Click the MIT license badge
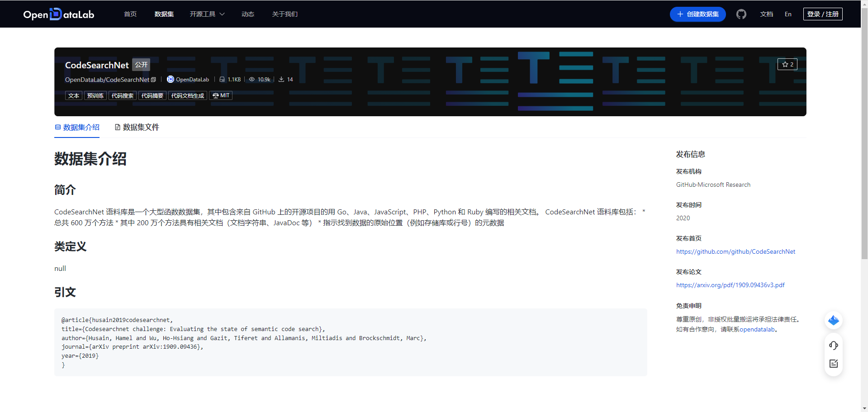 pyautogui.click(x=221, y=95)
